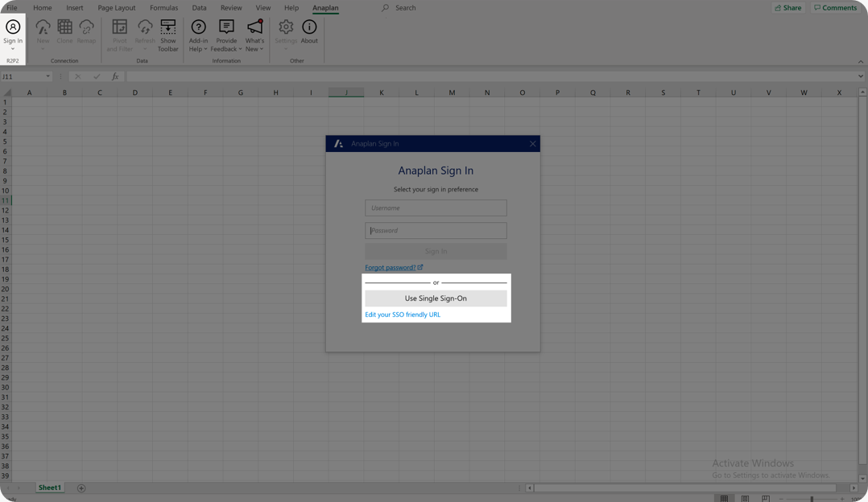Switch to the View tab
868x502 pixels.
tap(263, 8)
